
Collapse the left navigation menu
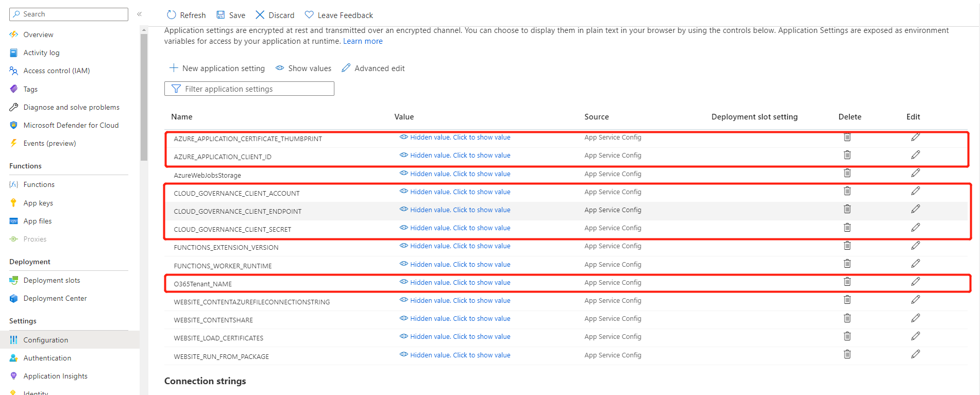tap(139, 14)
